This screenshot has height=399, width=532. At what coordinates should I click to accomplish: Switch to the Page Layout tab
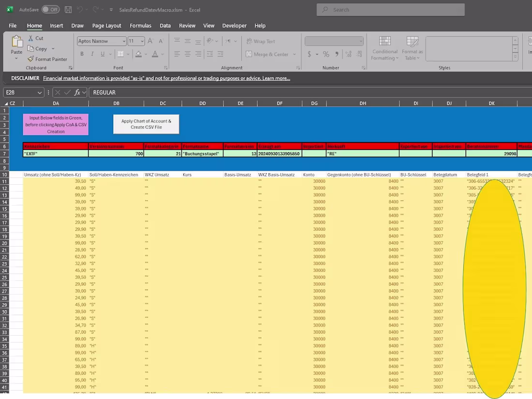(106, 26)
